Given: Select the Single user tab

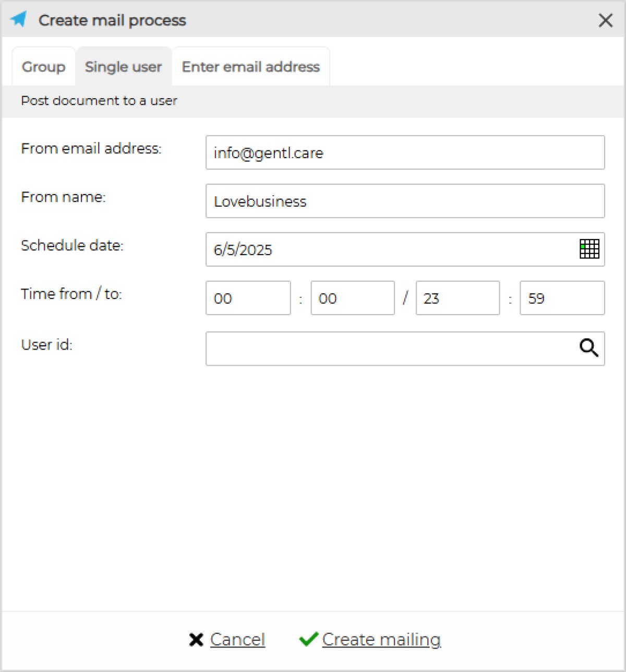Looking at the screenshot, I should 123,67.
